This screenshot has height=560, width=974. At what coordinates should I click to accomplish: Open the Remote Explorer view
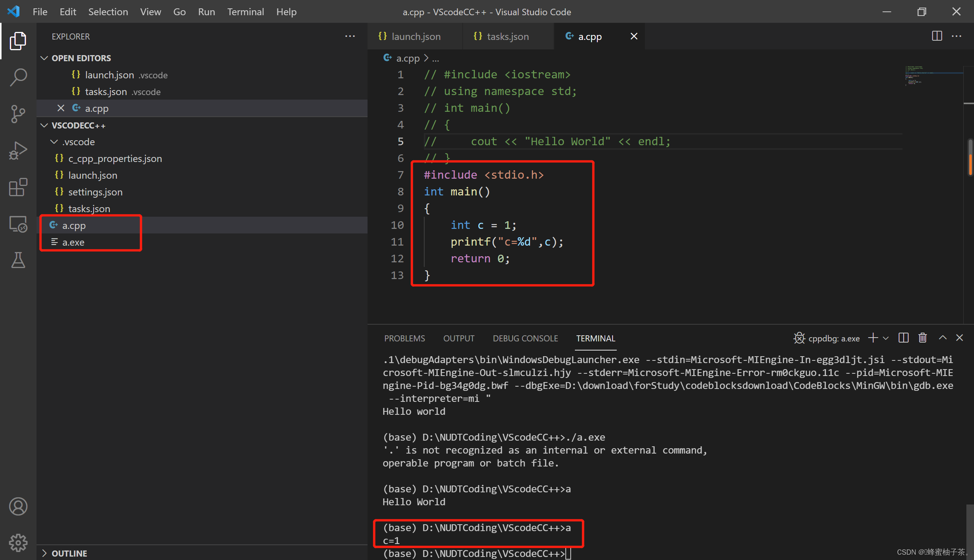pyautogui.click(x=18, y=224)
